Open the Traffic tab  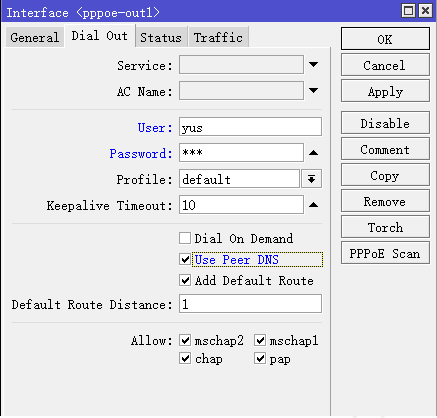218,37
